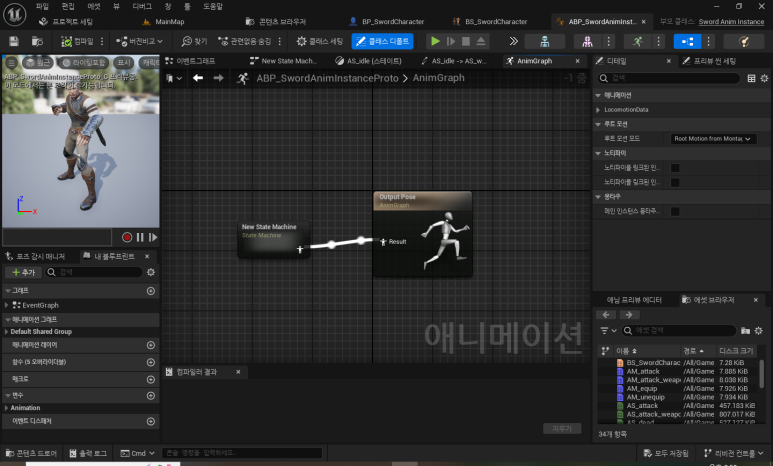This screenshot has width=773, height=466.
Task: Open the 찾기 find tool
Action: coord(195,41)
